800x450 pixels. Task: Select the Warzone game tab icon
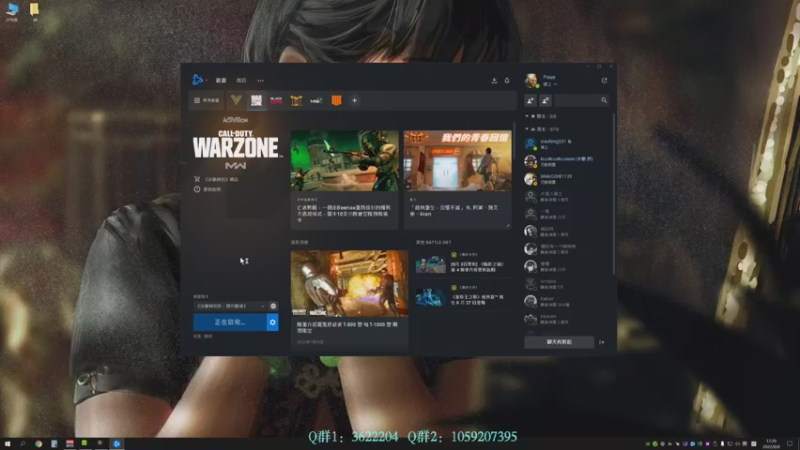[x=257, y=101]
